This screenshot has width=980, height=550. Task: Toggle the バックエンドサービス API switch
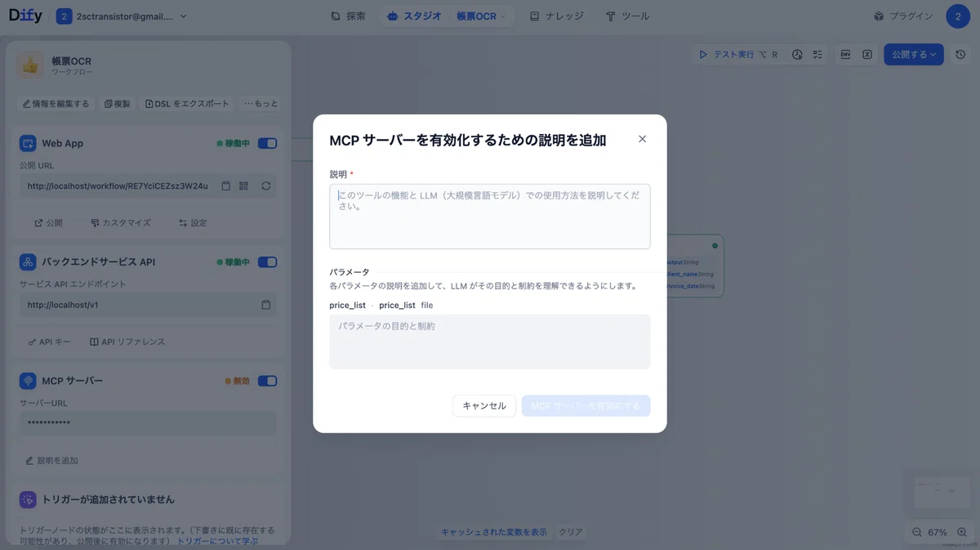267,262
